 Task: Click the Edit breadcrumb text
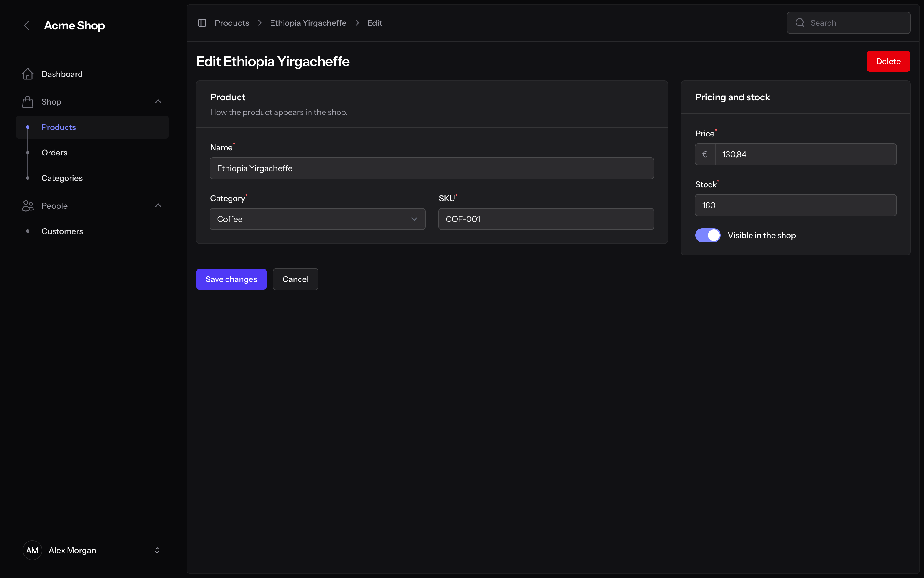[x=375, y=23]
